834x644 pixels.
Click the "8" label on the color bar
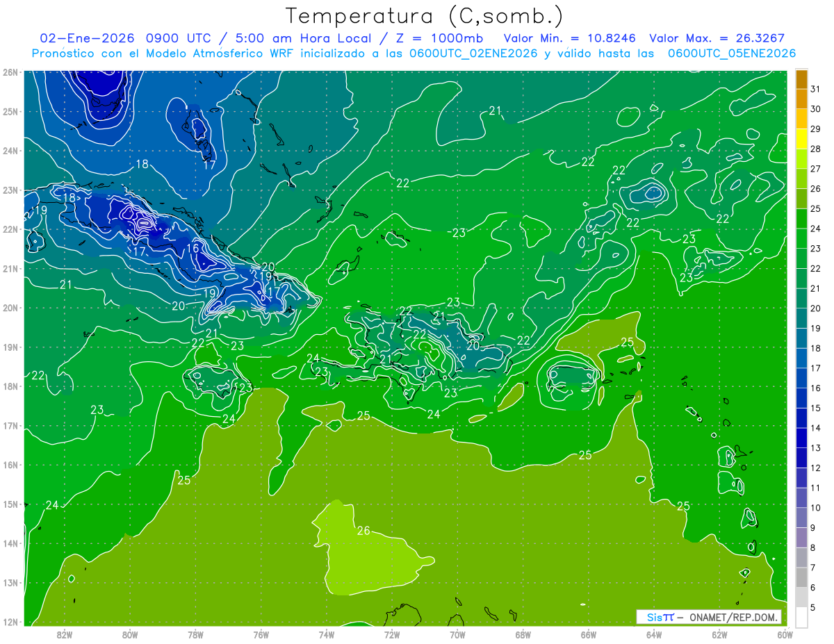tap(813, 547)
